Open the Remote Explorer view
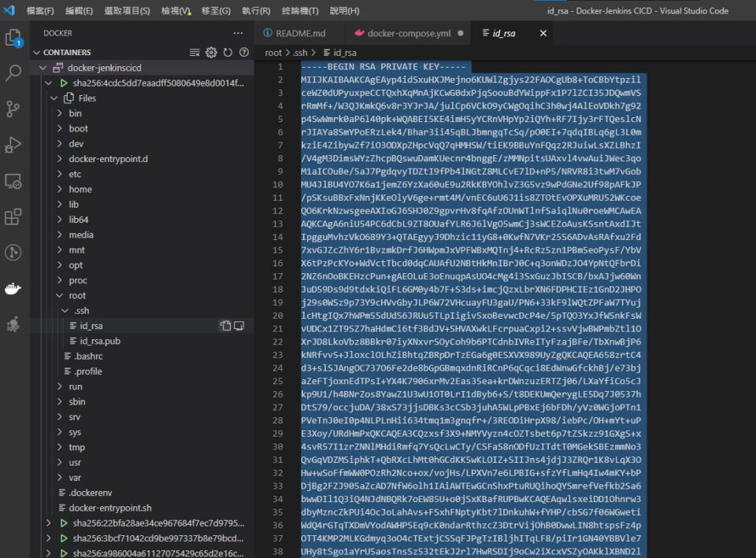 pos(13,181)
